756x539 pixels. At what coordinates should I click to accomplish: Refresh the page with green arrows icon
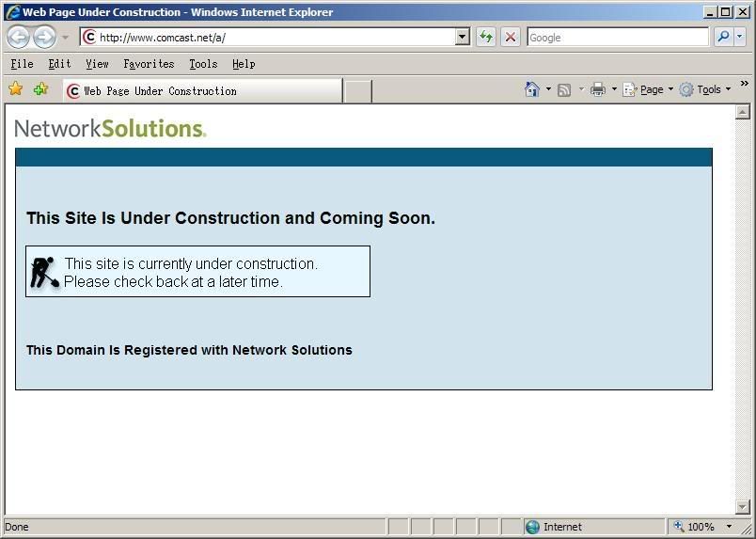point(486,37)
